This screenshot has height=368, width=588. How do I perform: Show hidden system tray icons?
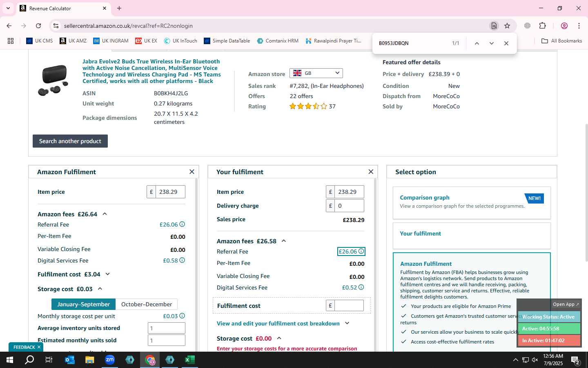coord(515,360)
